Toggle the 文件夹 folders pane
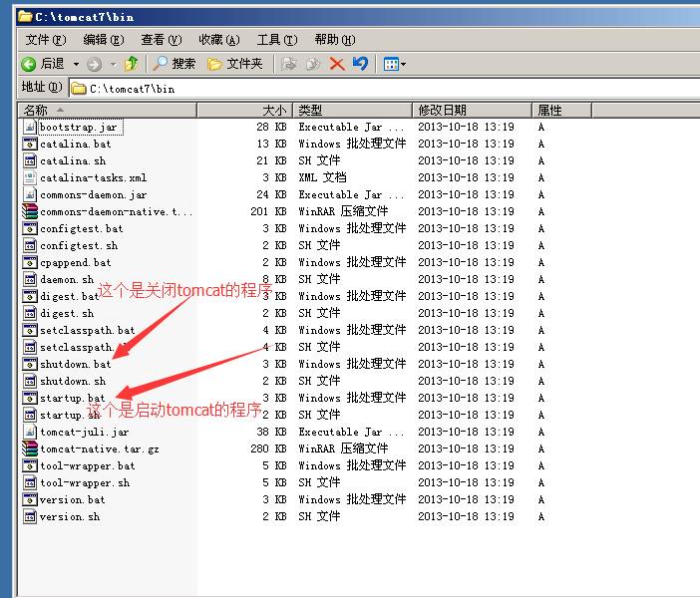700x598 pixels. click(234, 64)
